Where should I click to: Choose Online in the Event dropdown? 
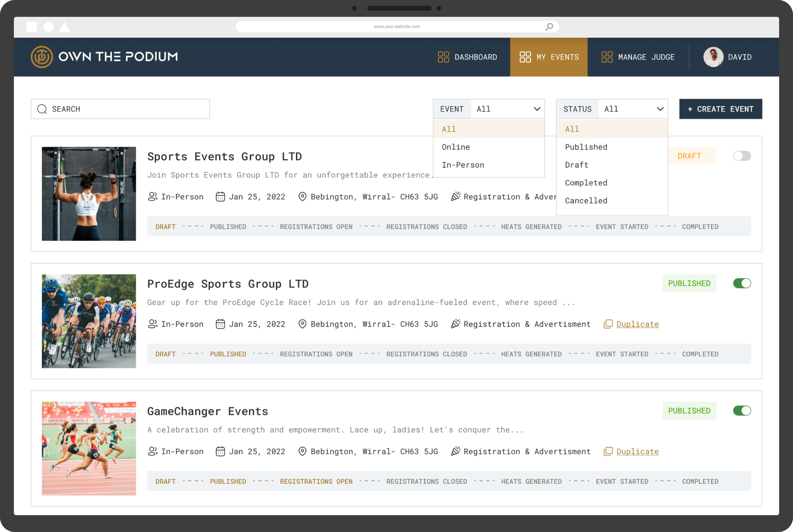(489, 147)
